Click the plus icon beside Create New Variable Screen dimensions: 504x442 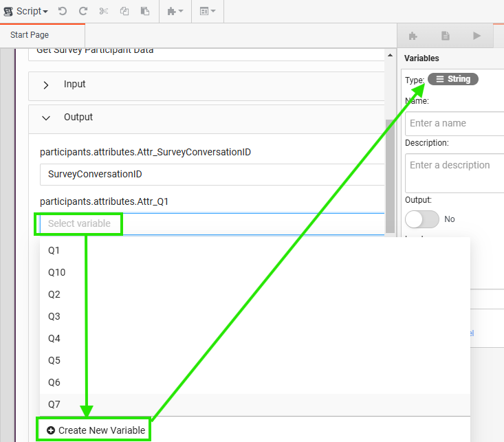click(x=51, y=430)
